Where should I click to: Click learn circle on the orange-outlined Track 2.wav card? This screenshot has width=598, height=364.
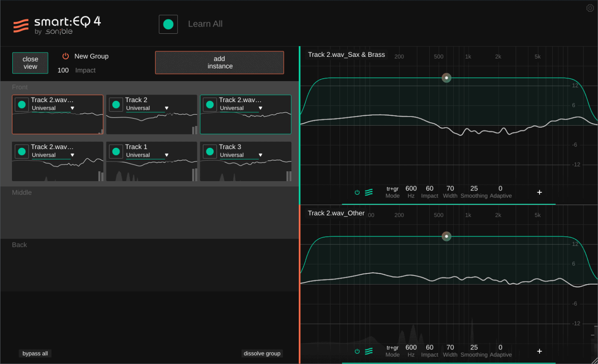coord(22,105)
